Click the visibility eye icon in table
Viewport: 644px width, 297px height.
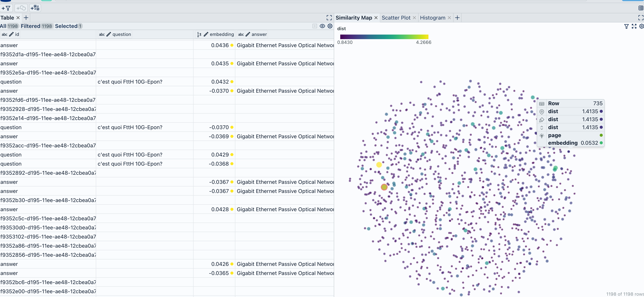click(x=322, y=26)
